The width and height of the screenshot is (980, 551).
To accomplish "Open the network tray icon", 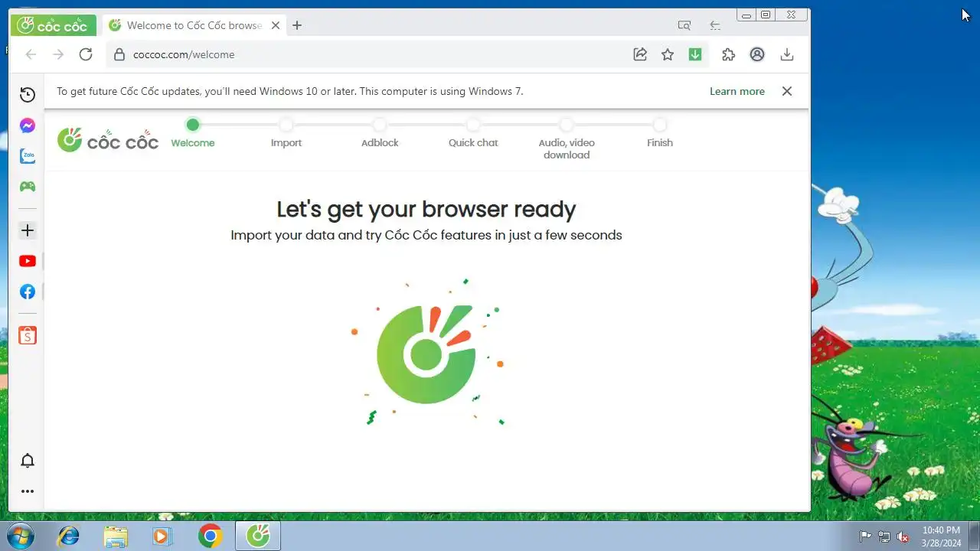I will (x=884, y=536).
